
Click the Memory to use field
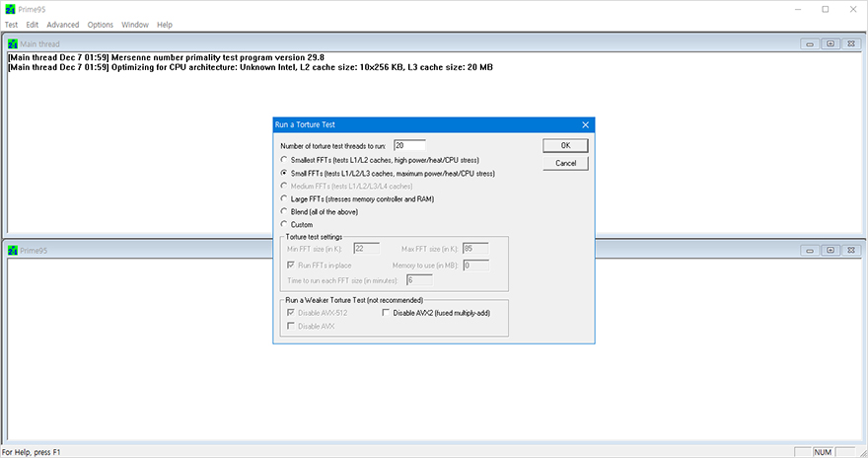tap(475, 266)
